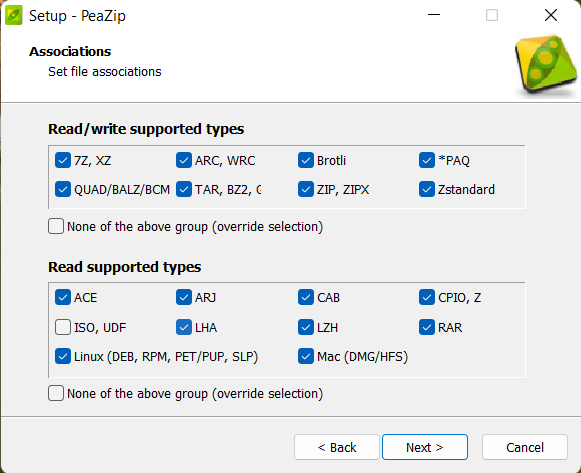Minimize the Setup - PeaZip window
The height and width of the screenshot is (473, 581).
[434, 15]
